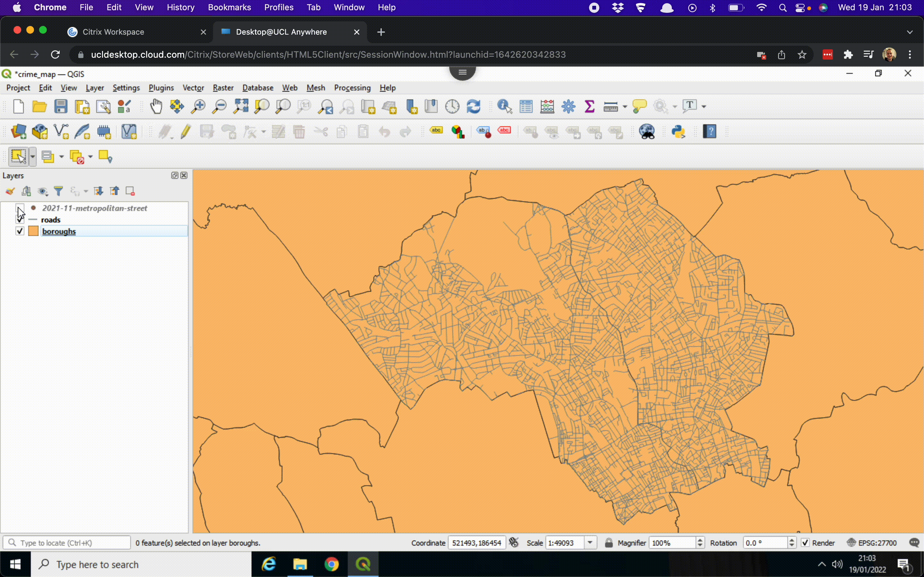Toggle editing with the pencil icon

[185, 132]
